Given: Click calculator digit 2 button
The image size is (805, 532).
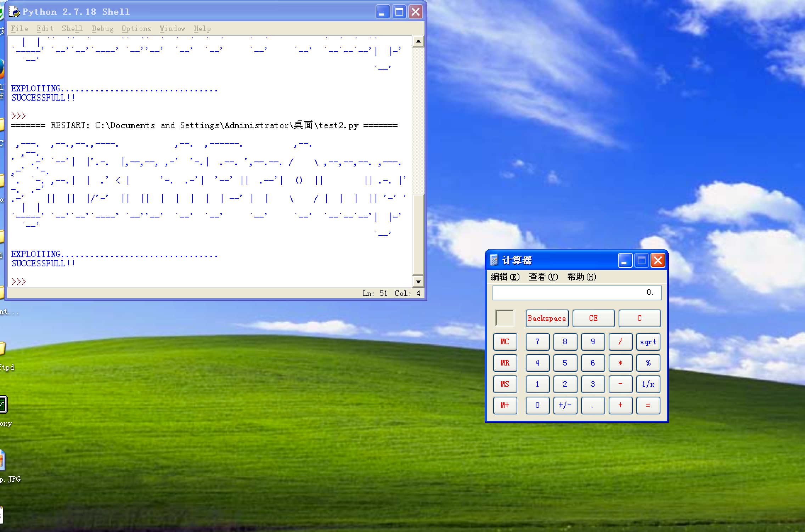Looking at the screenshot, I should pyautogui.click(x=565, y=384).
